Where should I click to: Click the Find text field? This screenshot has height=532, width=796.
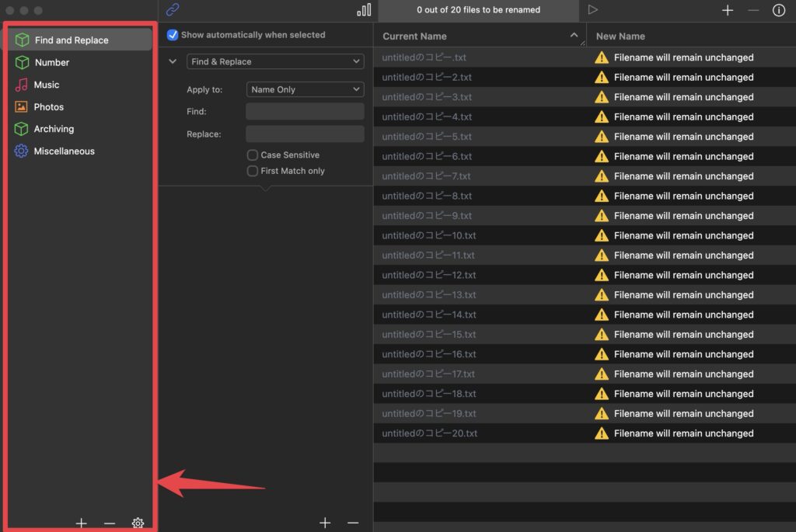click(305, 112)
